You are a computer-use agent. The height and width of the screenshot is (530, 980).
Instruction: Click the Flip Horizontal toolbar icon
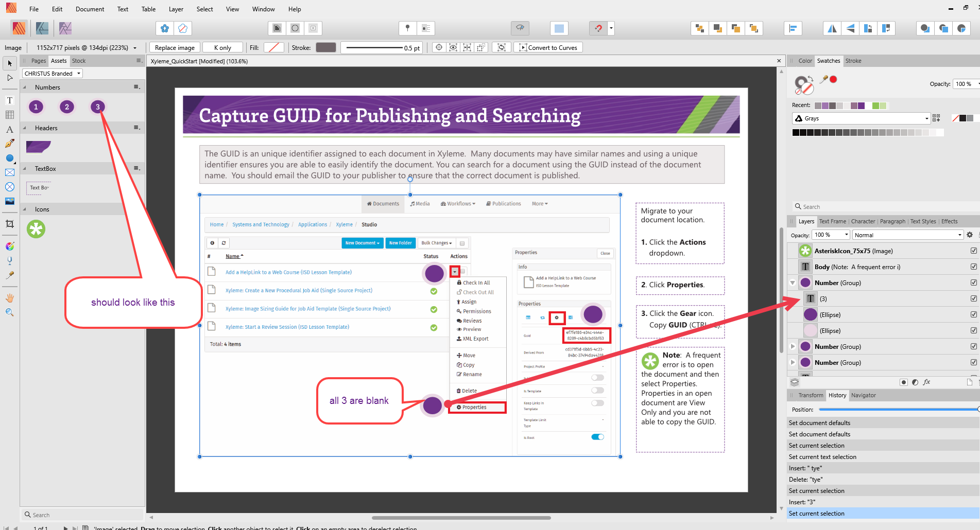coord(832,28)
